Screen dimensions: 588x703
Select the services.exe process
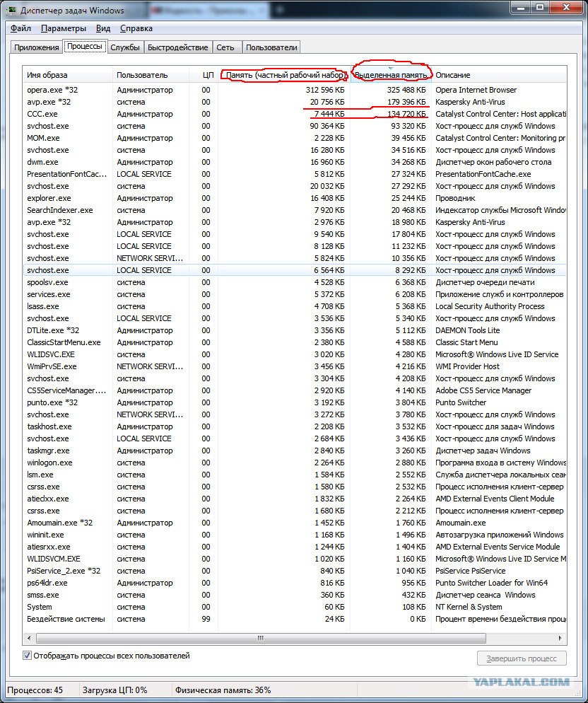point(295,294)
